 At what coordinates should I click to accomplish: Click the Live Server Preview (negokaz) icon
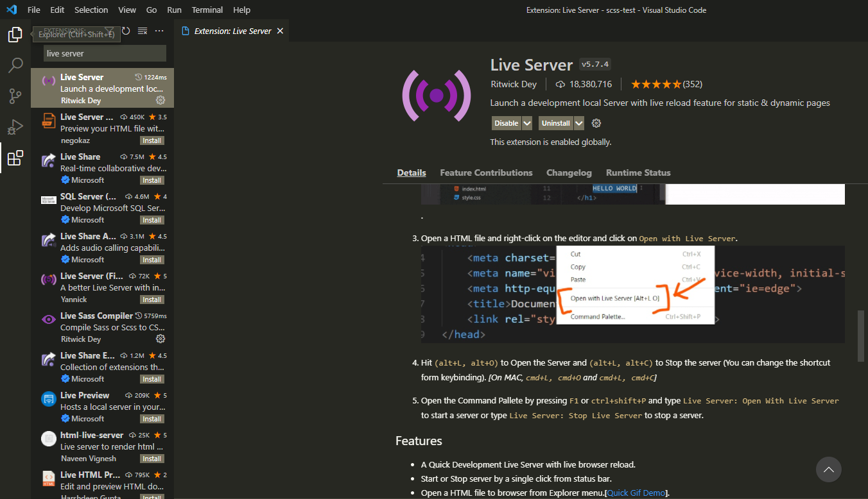tap(49, 121)
